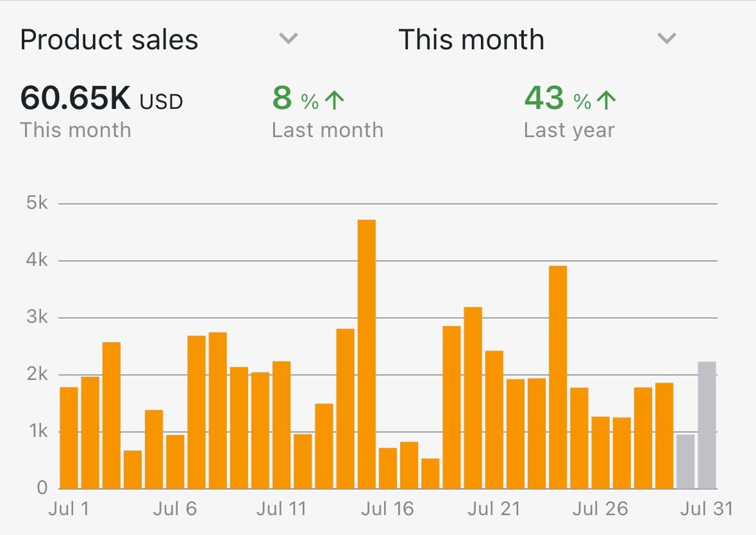The width and height of the screenshot is (756, 535).
Task: Open the Product sales dropdown chevron
Action: pyautogui.click(x=289, y=39)
